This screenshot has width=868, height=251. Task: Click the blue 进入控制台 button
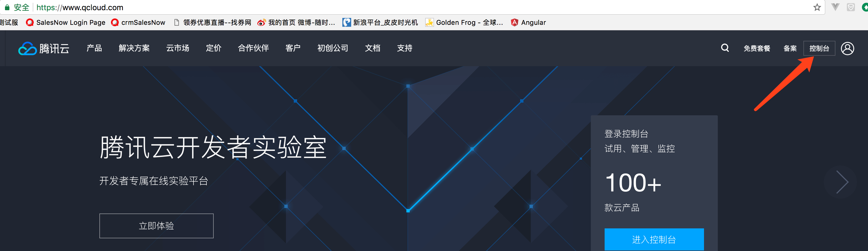point(654,239)
